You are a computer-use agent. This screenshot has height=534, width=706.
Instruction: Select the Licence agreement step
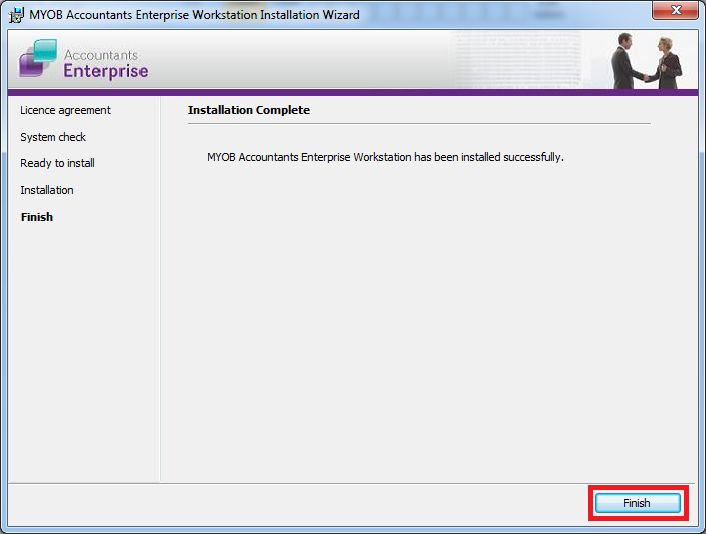65,110
